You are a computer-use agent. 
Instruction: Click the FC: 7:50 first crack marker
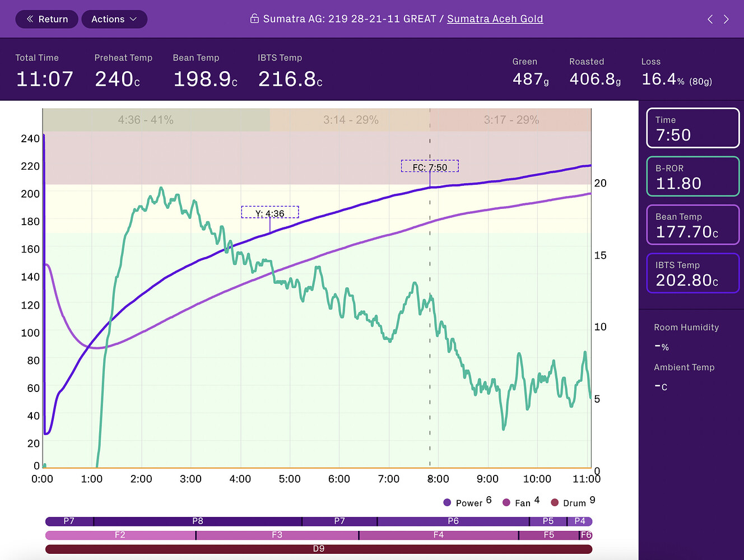click(430, 166)
